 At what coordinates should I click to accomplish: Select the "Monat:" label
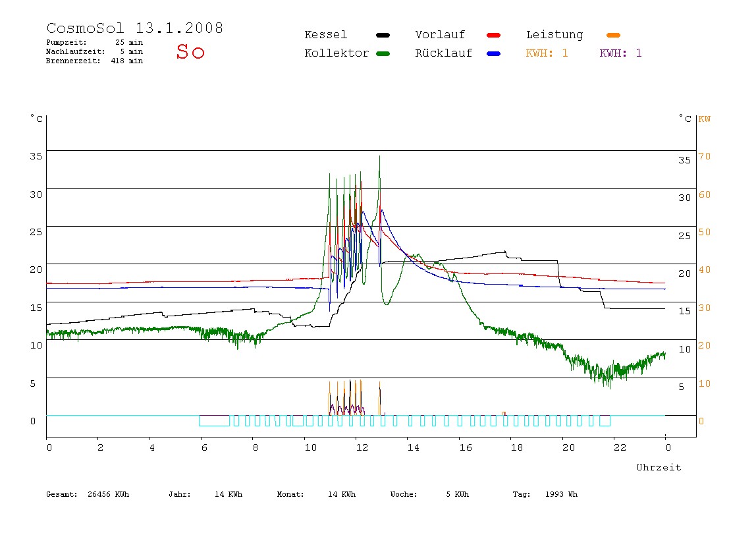tap(290, 494)
